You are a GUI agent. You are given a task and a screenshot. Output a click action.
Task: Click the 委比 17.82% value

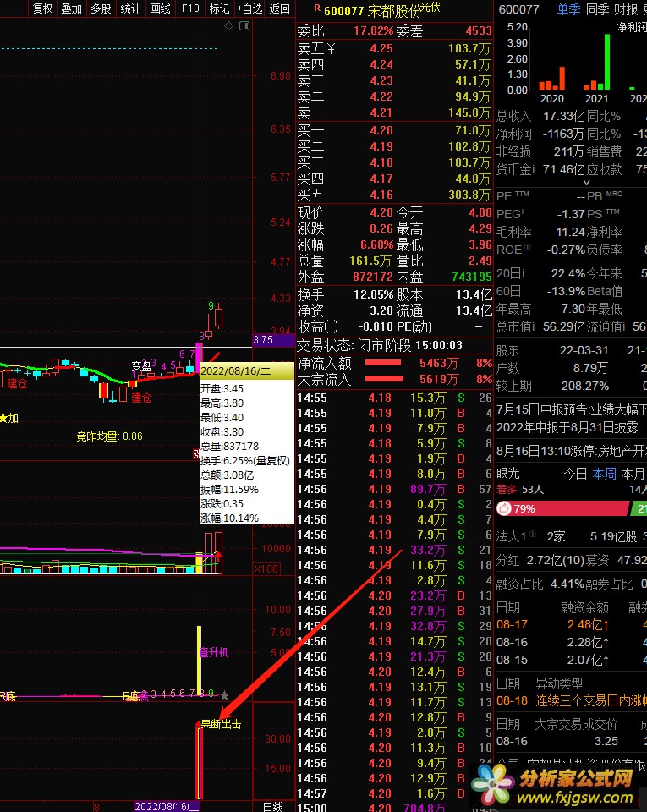click(373, 30)
